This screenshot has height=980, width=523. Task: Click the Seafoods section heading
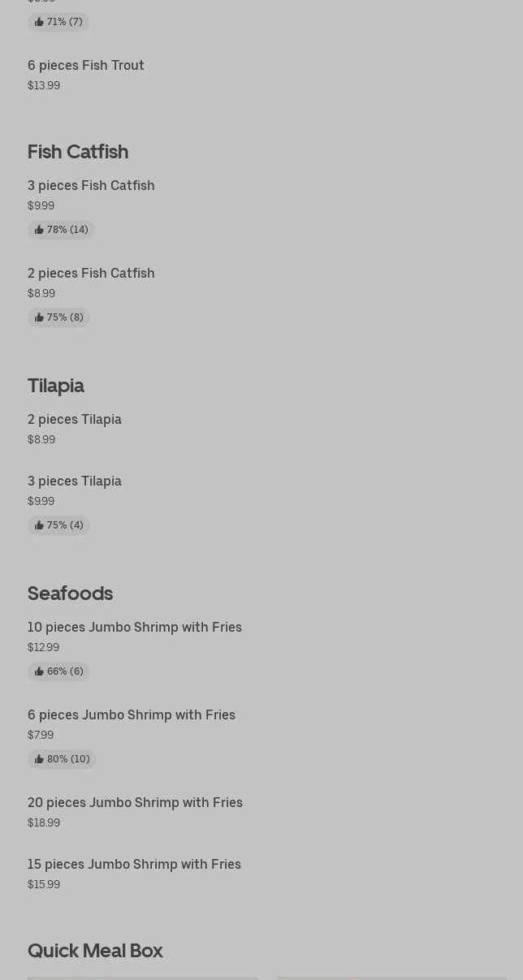[71, 594]
